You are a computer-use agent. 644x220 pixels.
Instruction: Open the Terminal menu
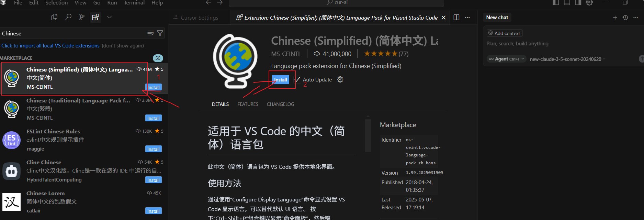[134, 3]
